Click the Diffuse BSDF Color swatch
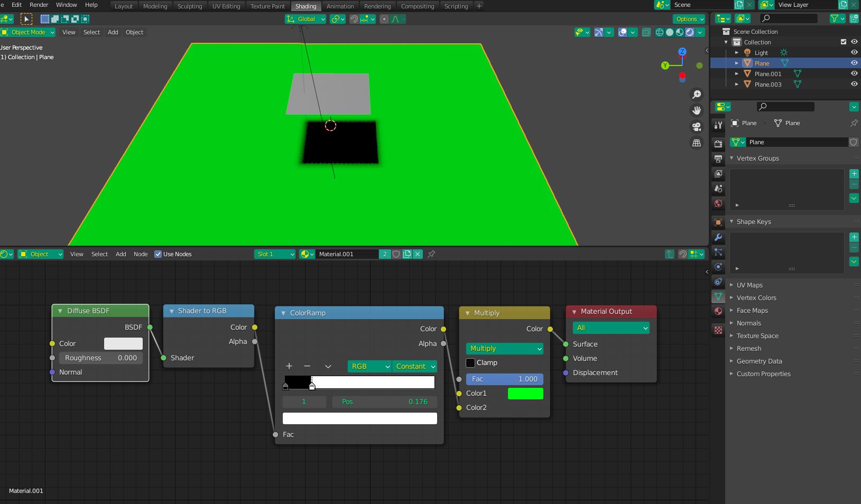The image size is (861, 504). click(x=123, y=344)
